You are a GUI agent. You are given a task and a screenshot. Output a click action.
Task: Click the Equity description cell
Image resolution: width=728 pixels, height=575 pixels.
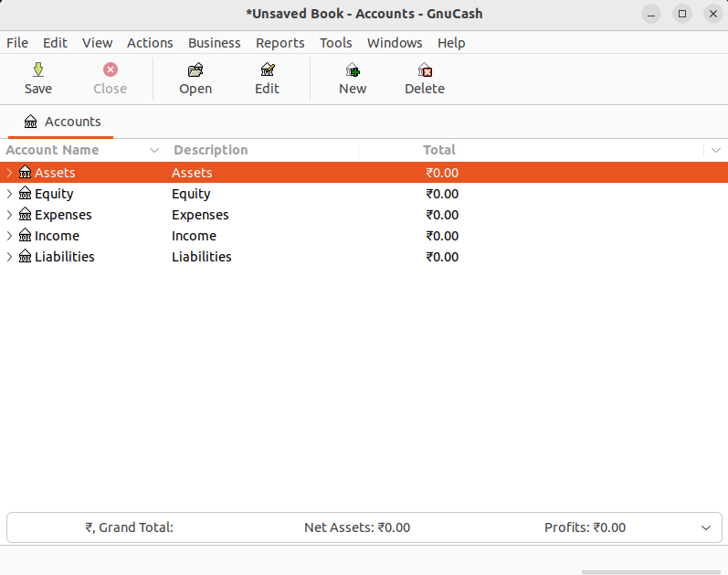(191, 194)
